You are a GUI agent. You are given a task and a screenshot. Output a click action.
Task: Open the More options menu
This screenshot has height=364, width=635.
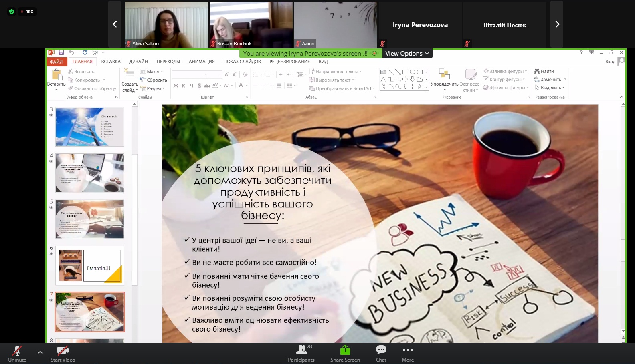point(408,354)
